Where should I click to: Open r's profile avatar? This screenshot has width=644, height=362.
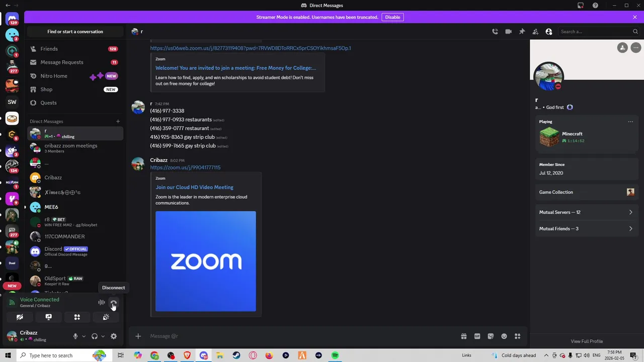click(x=548, y=76)
